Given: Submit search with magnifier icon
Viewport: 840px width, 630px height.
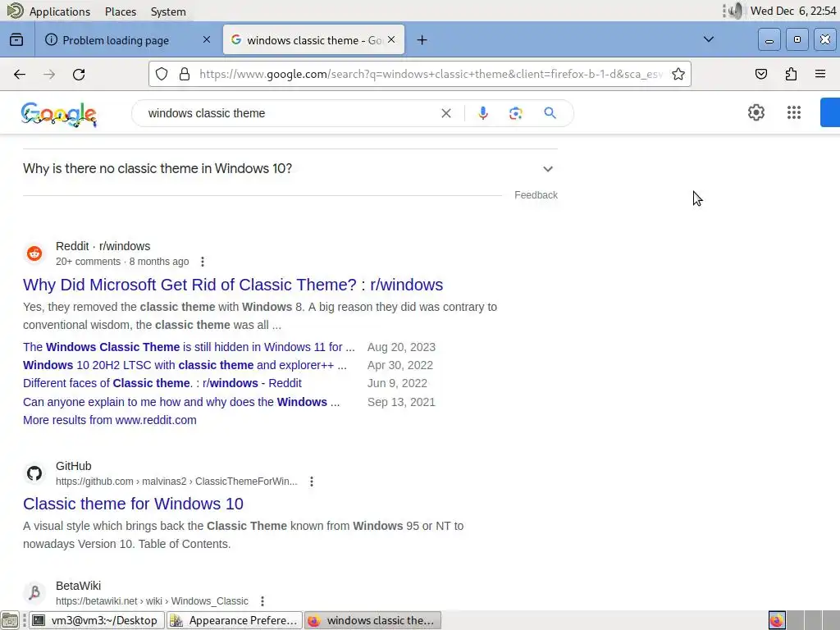Looking at the screenshot, I should pos(550,113).
